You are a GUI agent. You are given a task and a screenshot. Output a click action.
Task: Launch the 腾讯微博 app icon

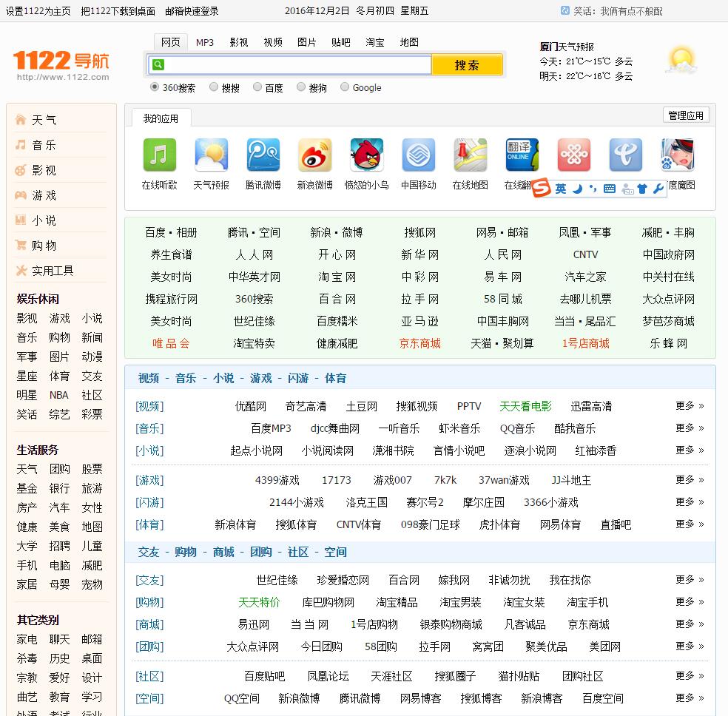[x=263, y=155]
